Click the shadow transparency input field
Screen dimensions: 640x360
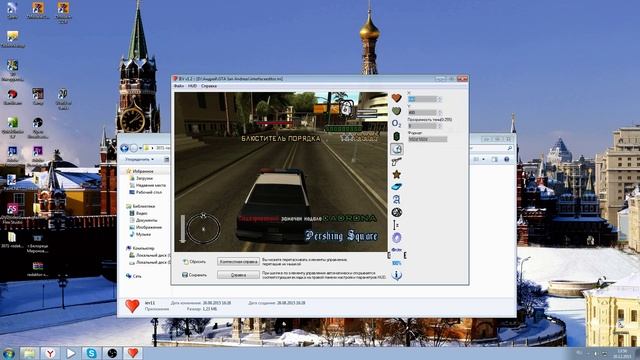coord(422,126)
